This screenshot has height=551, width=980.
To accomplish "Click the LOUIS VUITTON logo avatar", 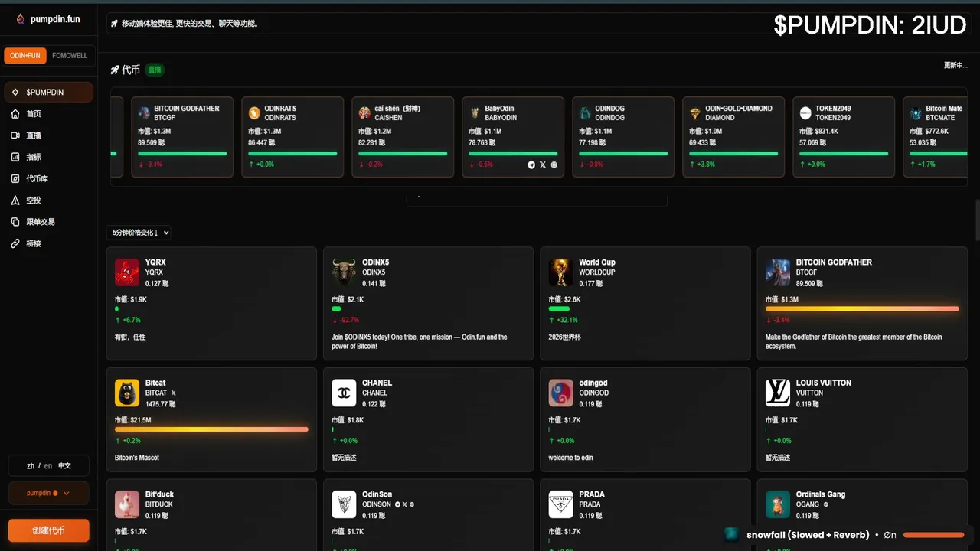I will click(x=778, y=393).
